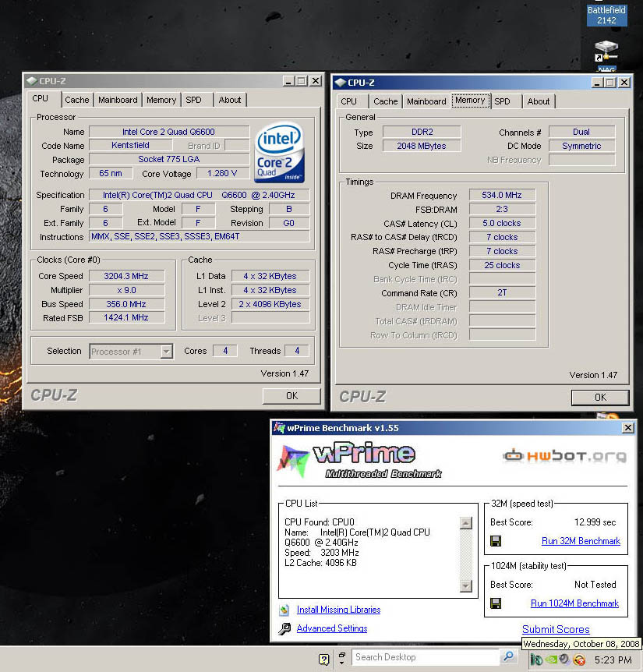Click the gray speaker tray icon
Viewport: 643px width, 672px height.
564,660
